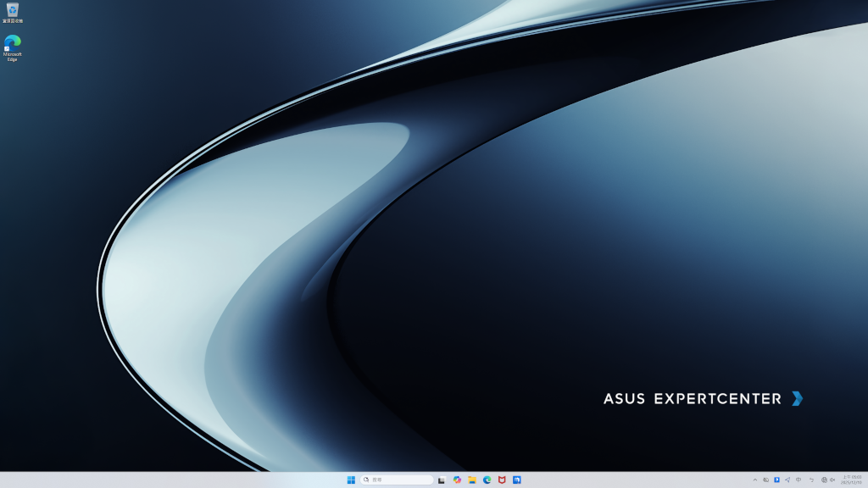Open the Start menu
868x488 pixels.
(x=351, y=480)
